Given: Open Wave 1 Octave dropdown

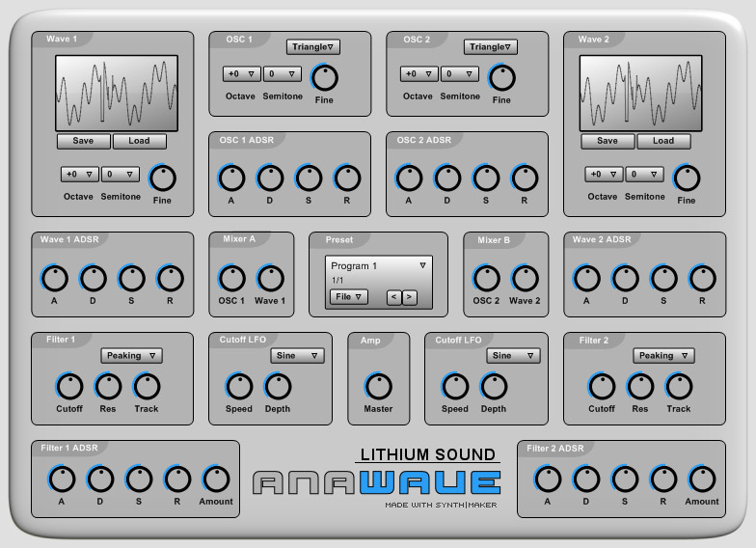Looking at the screenshot, I should (x=79, y=174).
